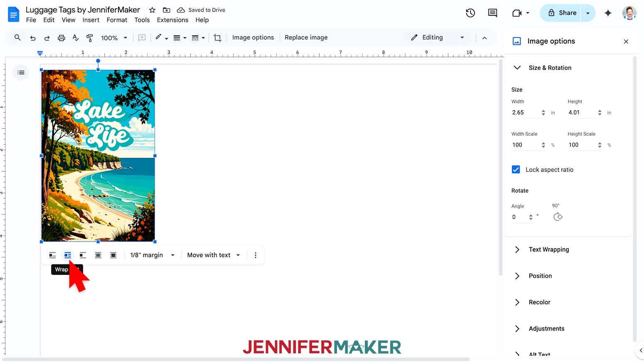Open the border dash dropdown

coord(198,38)
